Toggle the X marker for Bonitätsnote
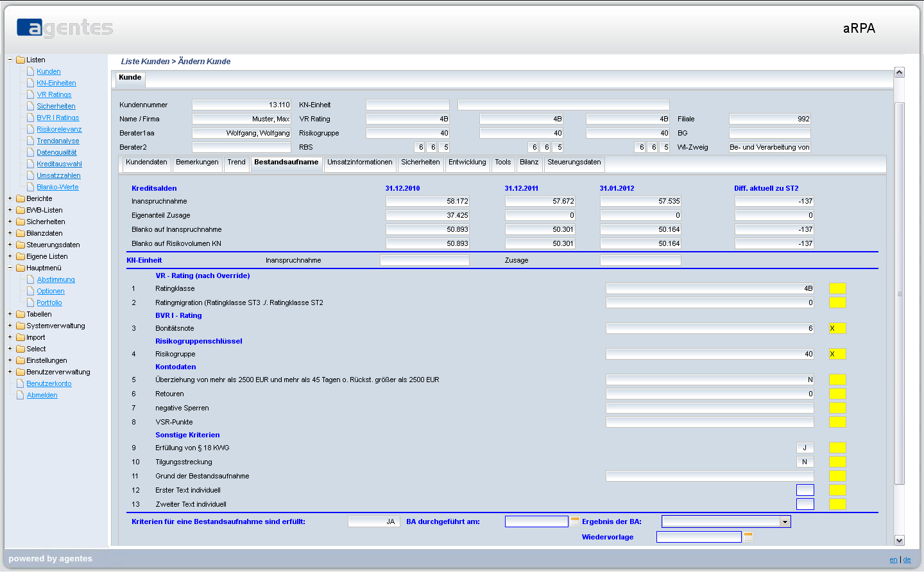This screenshot has width=924, height=578. tap(837, 328)
